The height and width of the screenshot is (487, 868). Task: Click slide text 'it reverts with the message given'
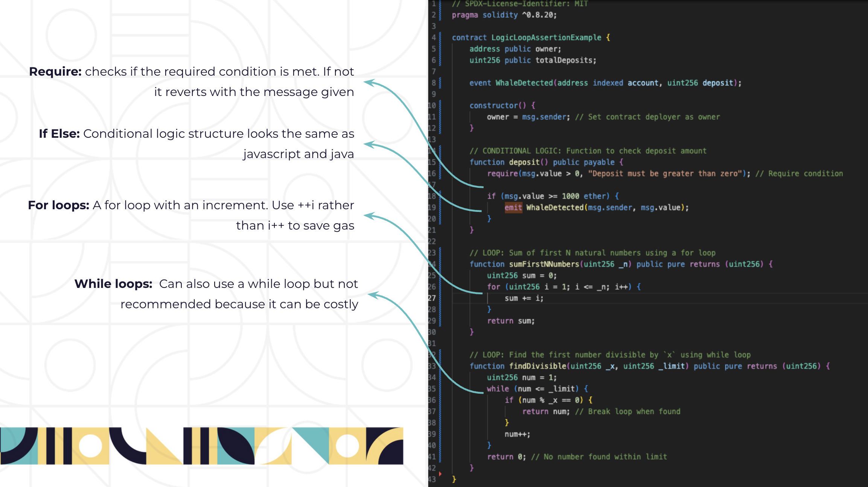[254, 92]
